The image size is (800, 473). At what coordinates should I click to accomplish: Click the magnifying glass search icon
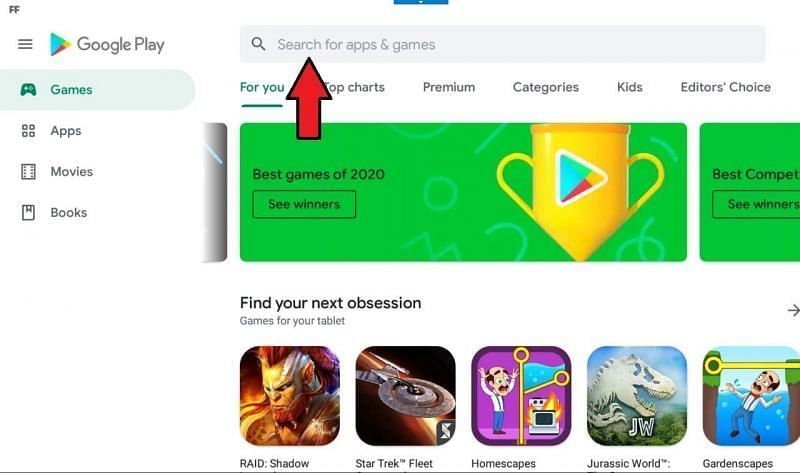coord(259,44)
